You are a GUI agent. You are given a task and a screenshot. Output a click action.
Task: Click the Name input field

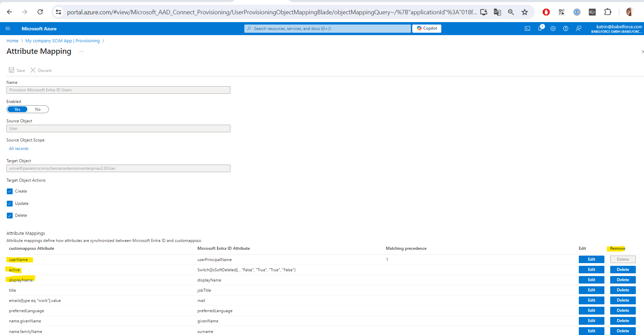point(118,90)
